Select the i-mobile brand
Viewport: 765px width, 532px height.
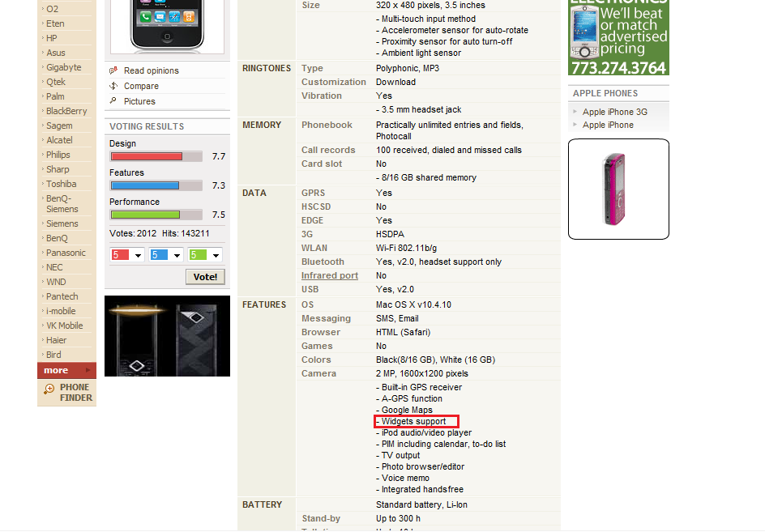61,311
